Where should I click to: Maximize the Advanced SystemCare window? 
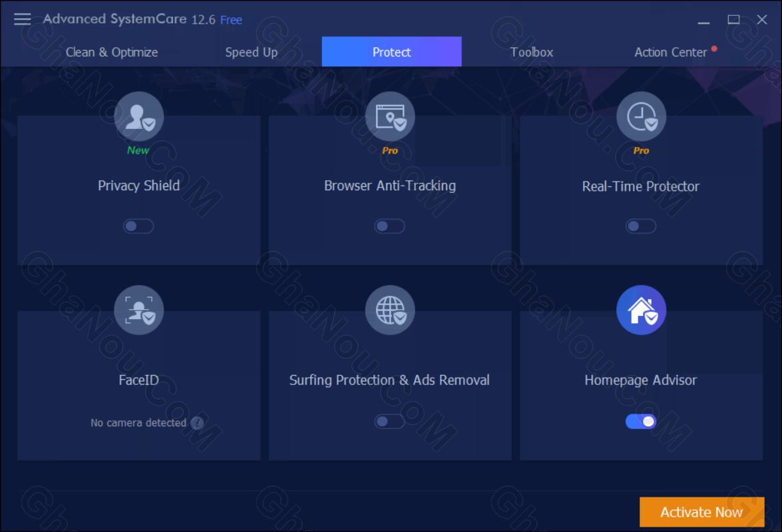click(733, 19)
